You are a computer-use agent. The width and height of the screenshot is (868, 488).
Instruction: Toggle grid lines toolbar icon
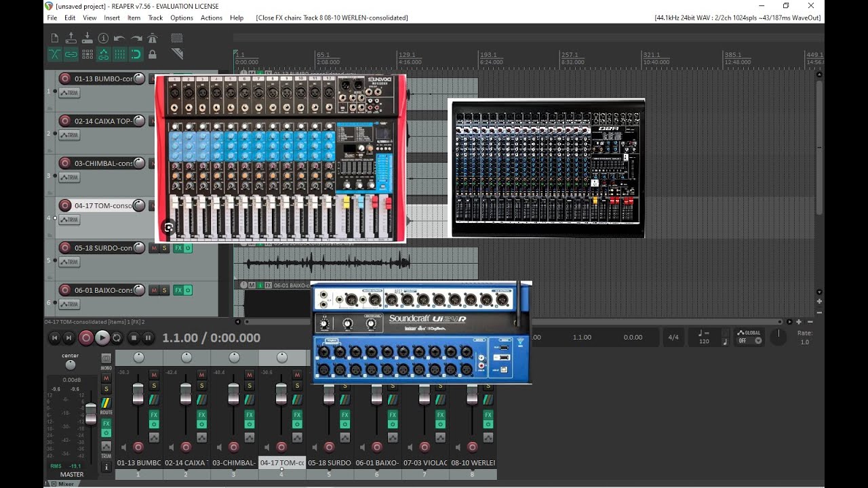click(120, 54)
